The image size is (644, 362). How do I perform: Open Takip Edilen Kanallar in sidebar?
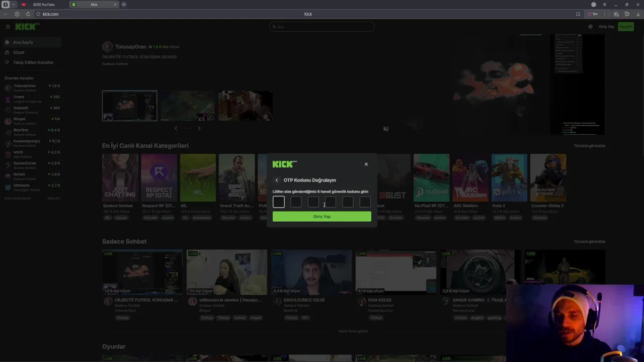[x=31, y=62]
